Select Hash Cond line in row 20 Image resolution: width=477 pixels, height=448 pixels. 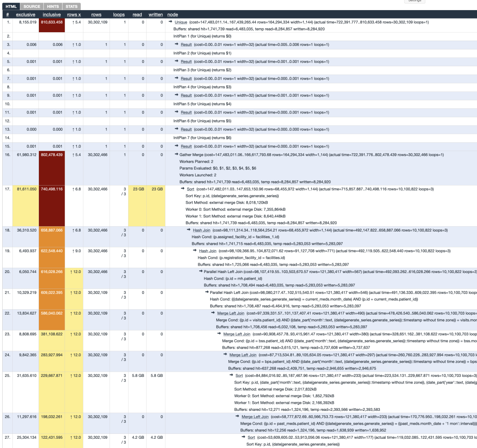[x=233, y=278]
